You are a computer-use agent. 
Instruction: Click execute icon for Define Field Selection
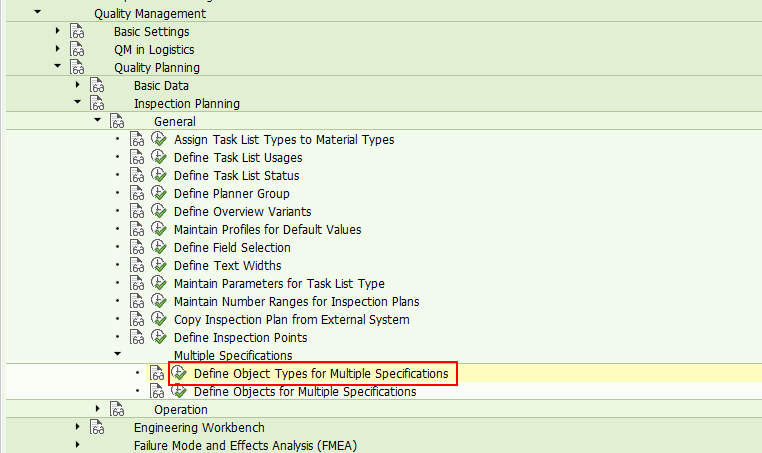[158, 248]
